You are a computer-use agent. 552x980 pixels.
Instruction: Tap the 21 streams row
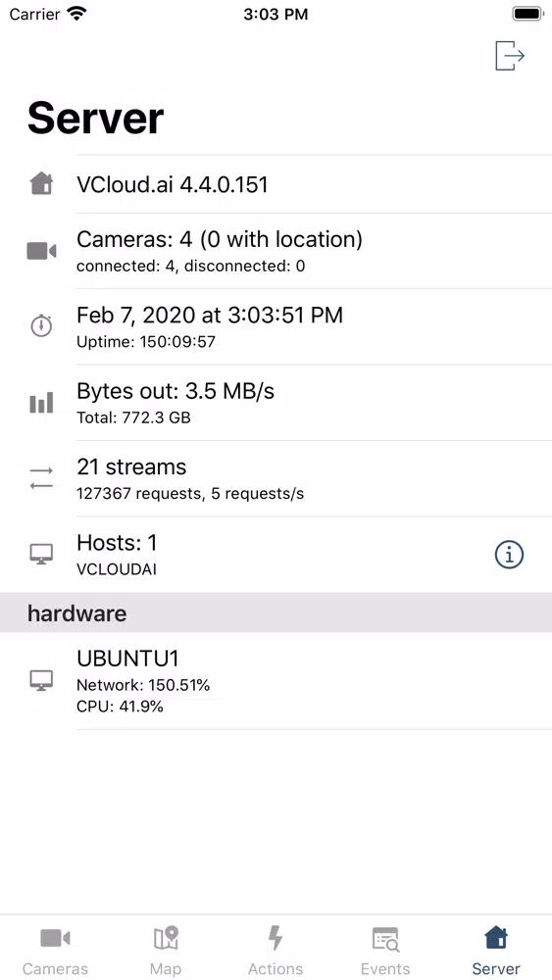click(x=276, y=479)
